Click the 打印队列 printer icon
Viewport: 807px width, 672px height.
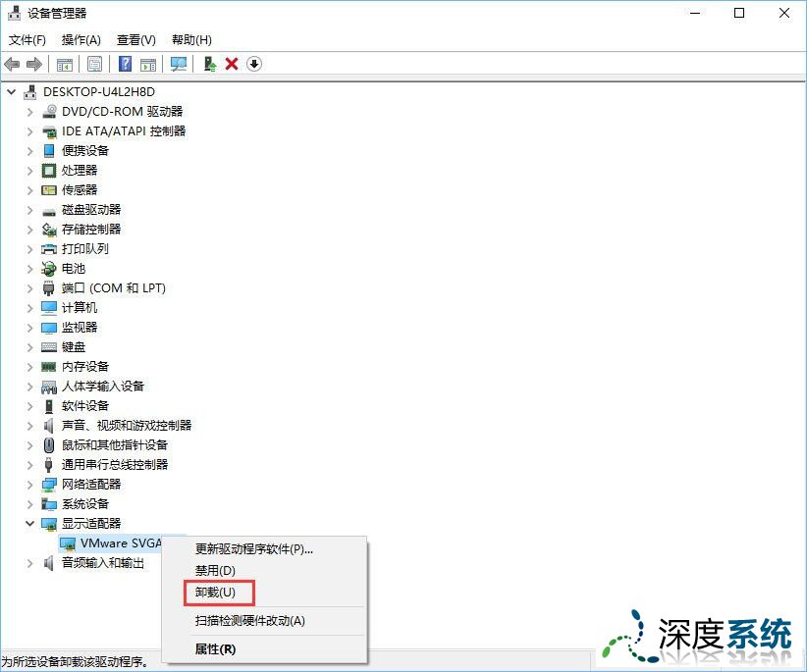click(x=49, y=249)
